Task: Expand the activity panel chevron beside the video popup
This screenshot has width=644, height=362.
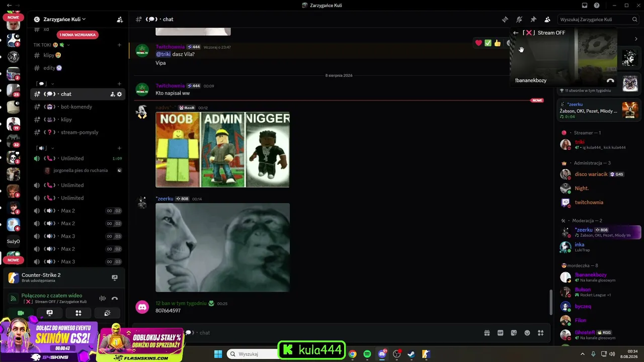Action: [636, 39]
